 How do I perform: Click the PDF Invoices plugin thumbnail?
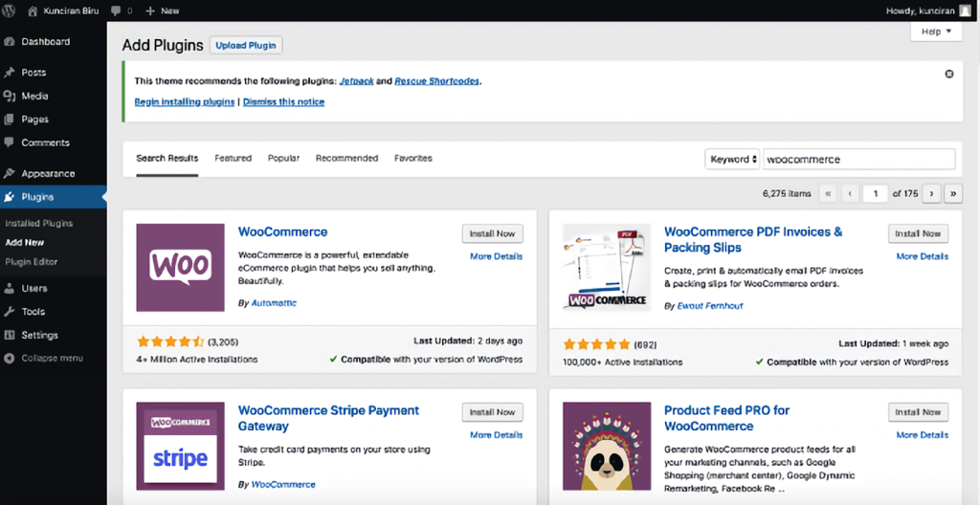coord(606,268)
